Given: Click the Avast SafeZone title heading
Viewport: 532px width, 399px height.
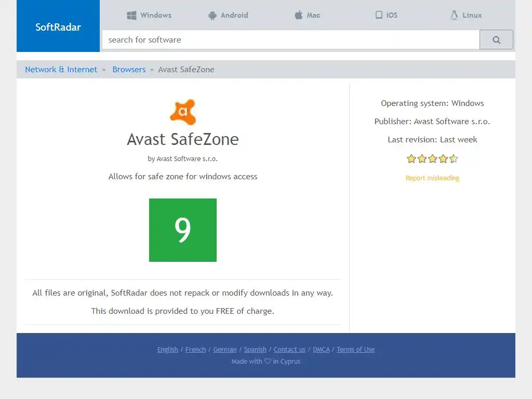Looking at the screenshot, I should (183, 139).
